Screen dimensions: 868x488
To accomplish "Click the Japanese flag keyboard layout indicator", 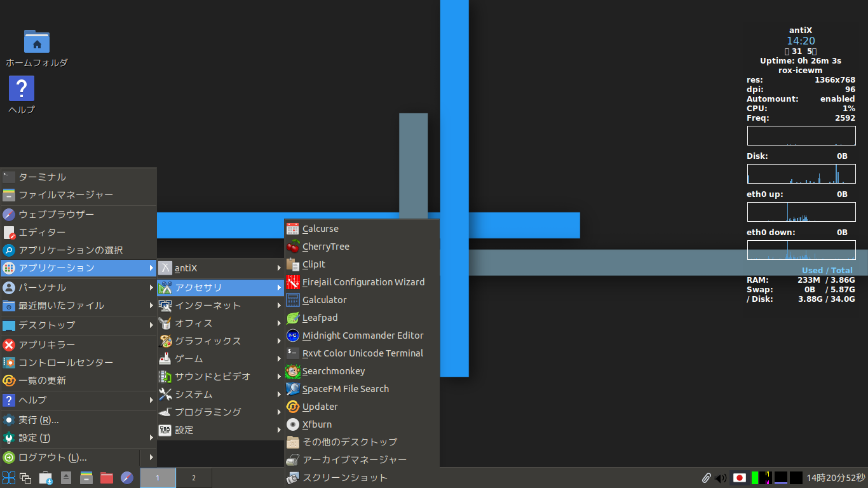I will pos(739,478).
